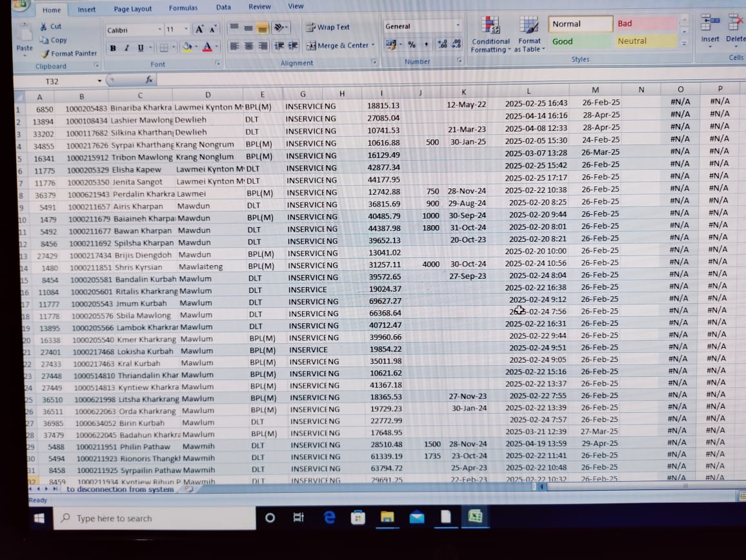Apply the Bad cell style

click(645, 24)
